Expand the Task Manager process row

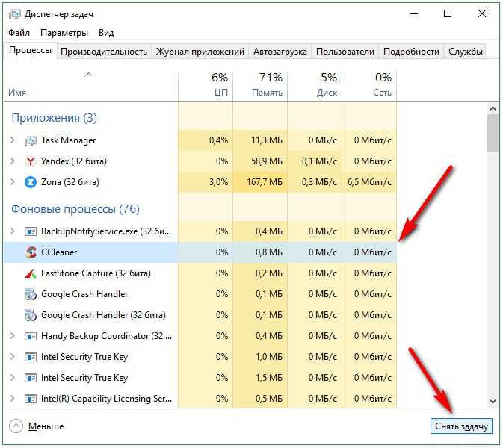pos(13,140)
